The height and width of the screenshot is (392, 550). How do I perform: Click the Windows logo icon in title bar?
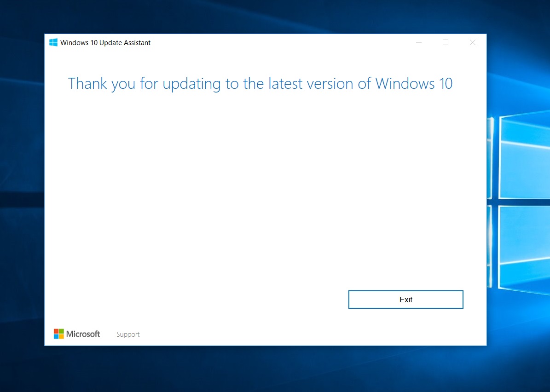click(53, 42)
